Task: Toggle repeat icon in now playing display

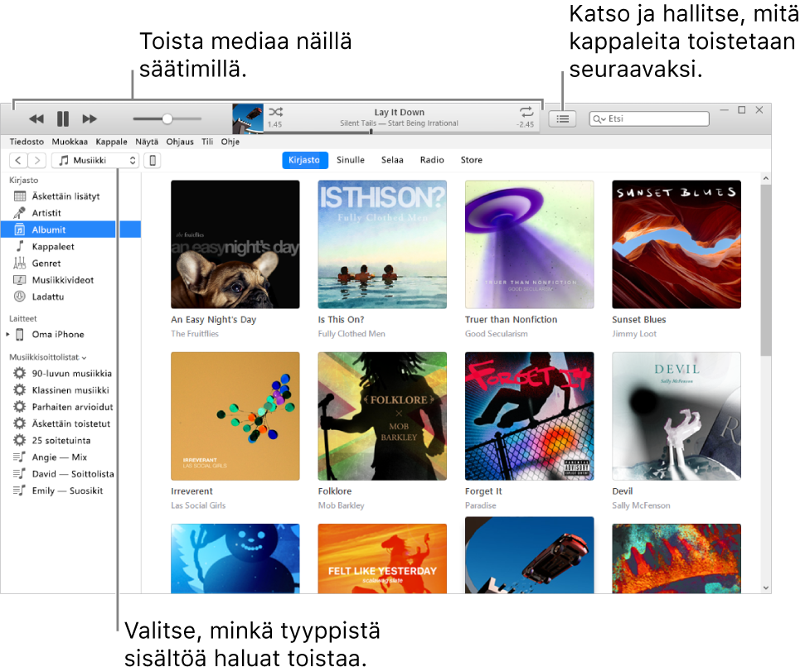Action: point(526,112)
